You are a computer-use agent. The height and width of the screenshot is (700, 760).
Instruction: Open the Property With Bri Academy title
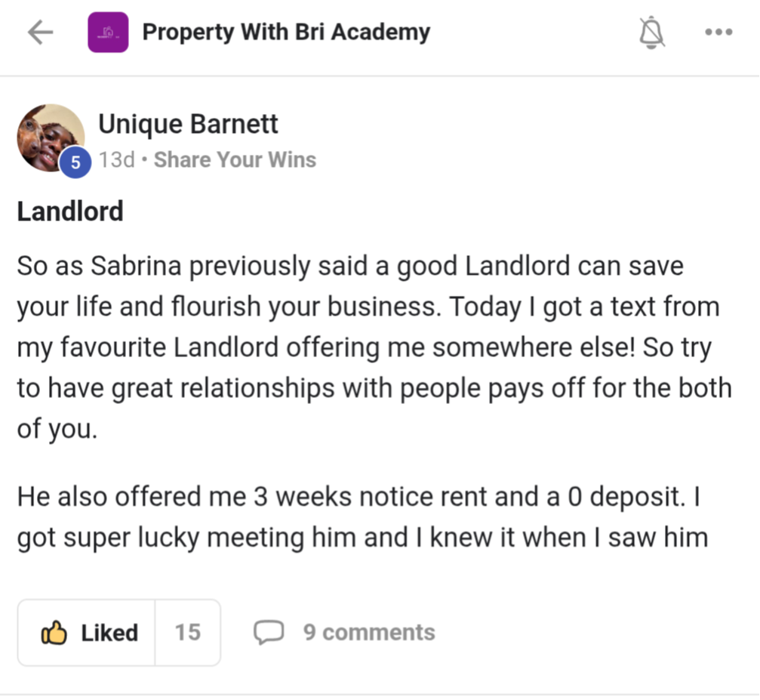[x=286, y=32]
